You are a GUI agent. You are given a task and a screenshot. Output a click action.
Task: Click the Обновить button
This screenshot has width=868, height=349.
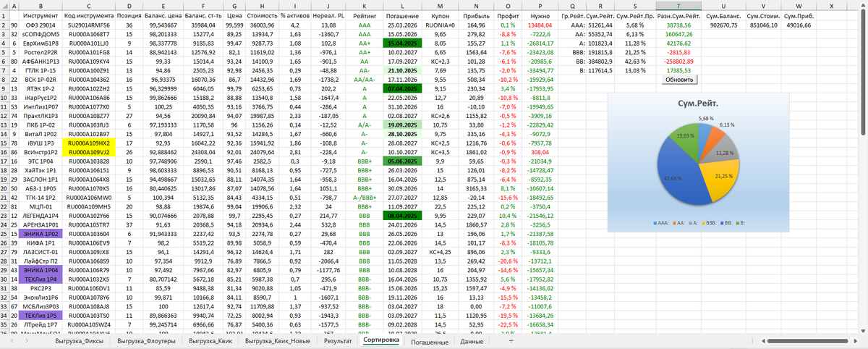pos(678,80)
